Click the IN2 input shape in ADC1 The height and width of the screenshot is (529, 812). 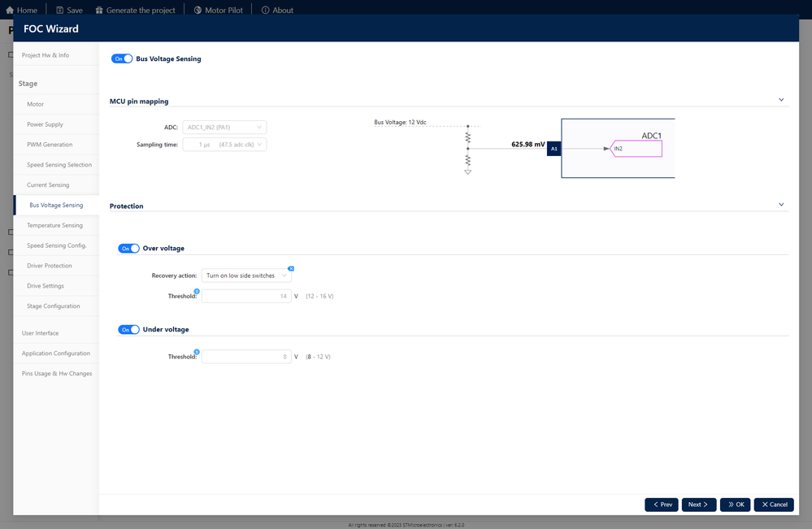coord(636,149)
